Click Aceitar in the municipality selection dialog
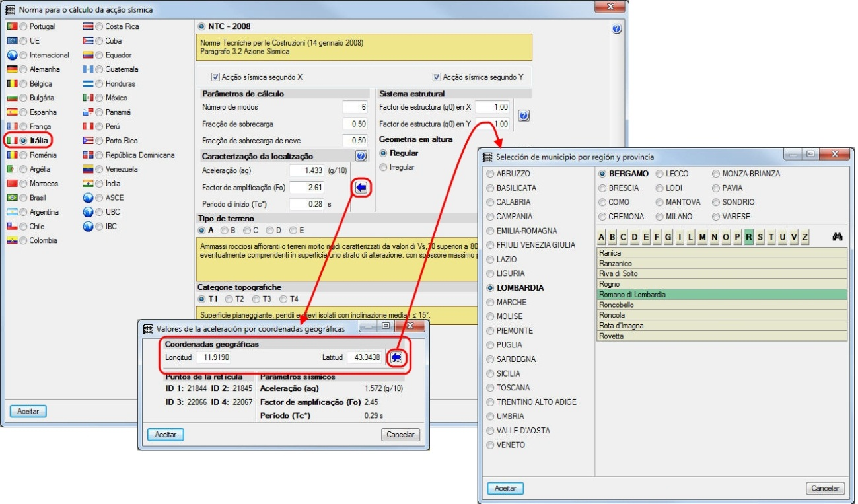Viewport: 858px width, 504px height. tap(505, 489)
